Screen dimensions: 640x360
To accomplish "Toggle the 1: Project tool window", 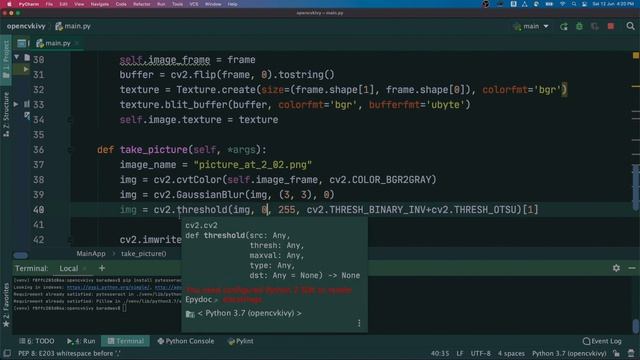I will pyautogui.click(x=6, y=60).
